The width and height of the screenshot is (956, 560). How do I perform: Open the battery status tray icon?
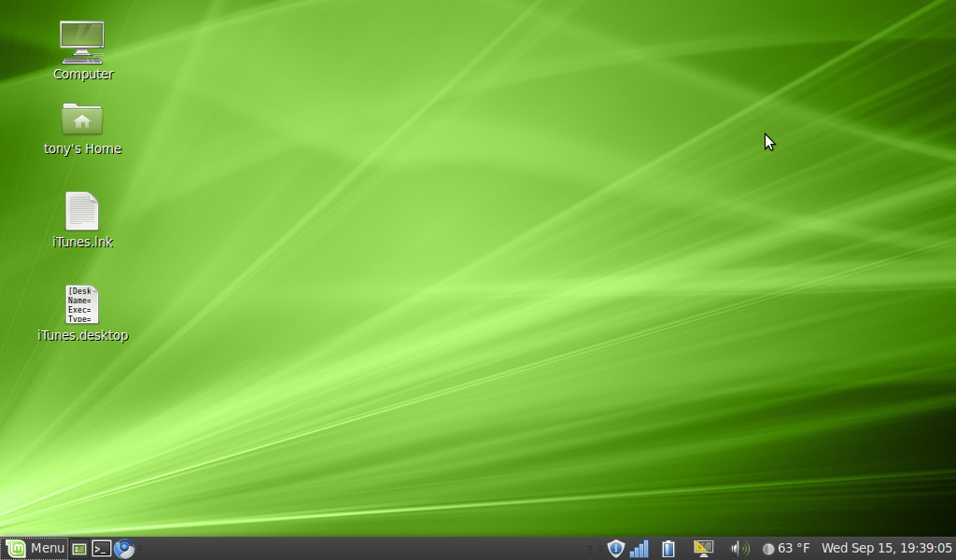[668, 549]
